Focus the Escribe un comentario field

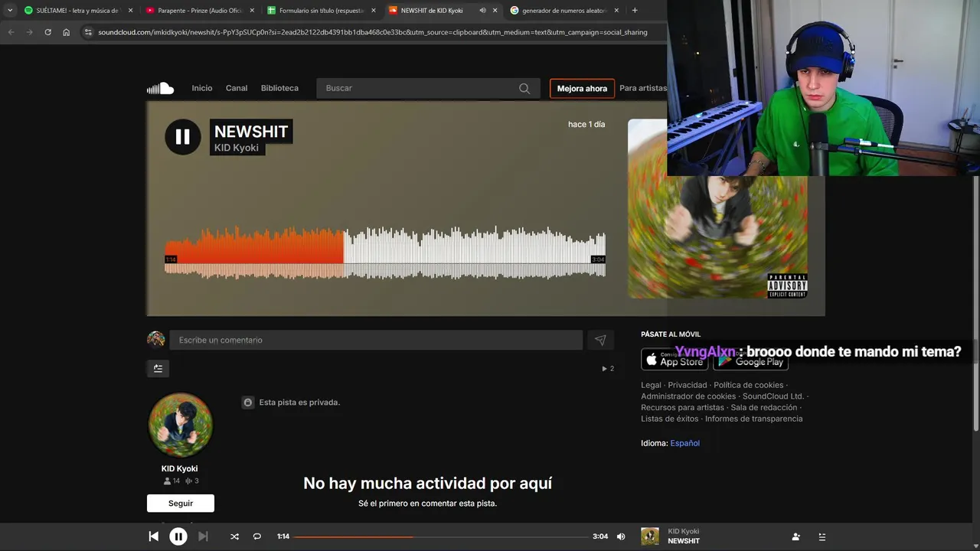(x=376, y=340)
